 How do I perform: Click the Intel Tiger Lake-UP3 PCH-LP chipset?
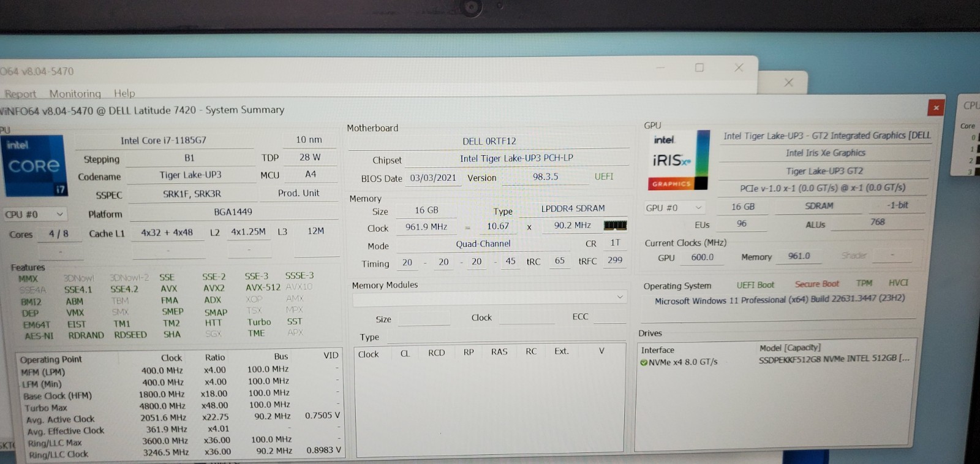click(x=516, y=158)
